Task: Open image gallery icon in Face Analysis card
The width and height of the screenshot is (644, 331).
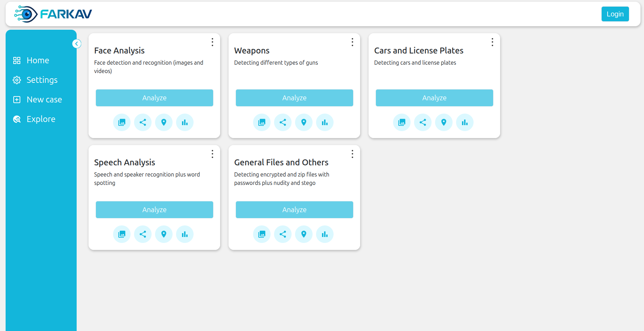Action: pyautogui.click(x=122, y=122)
